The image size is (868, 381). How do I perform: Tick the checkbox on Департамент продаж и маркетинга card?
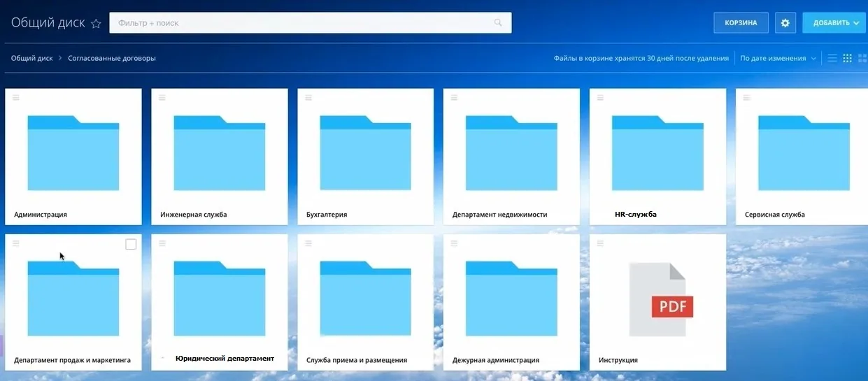[x=131, y=244]
